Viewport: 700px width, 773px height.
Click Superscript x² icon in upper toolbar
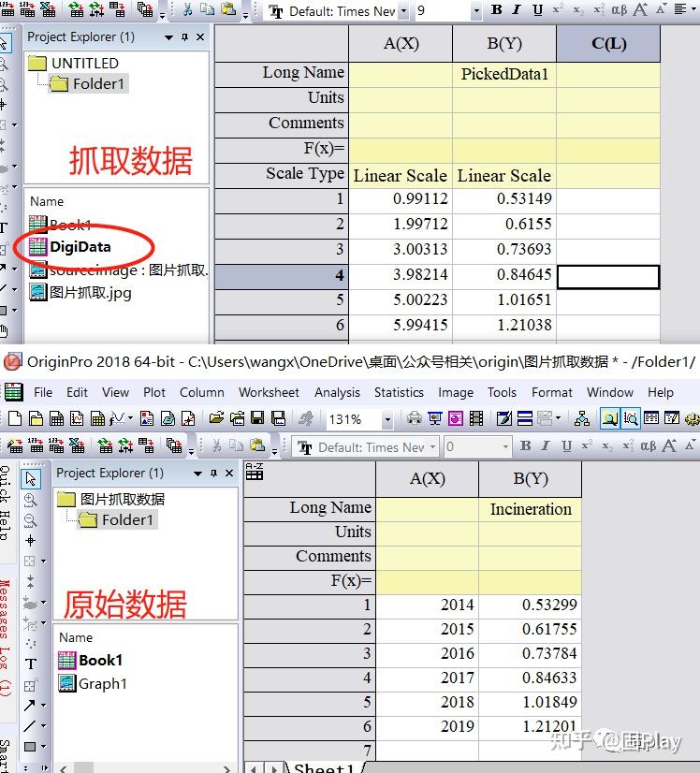[558, 9]
